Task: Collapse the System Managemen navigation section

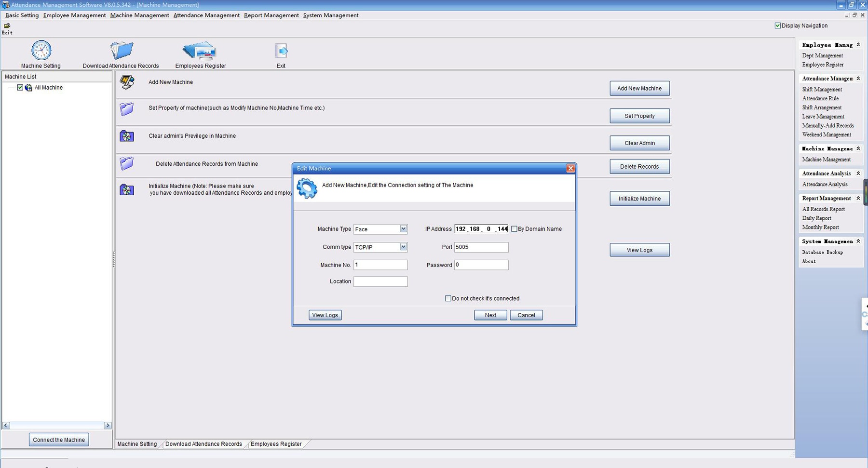Action: tap(858, 241)
